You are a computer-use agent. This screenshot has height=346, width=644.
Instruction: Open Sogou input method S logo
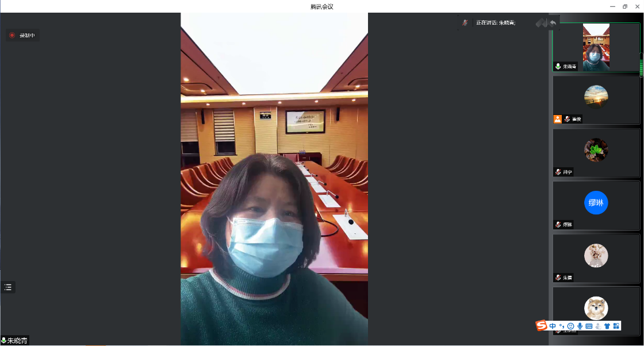pyautogui.click(x=541, y=326)
